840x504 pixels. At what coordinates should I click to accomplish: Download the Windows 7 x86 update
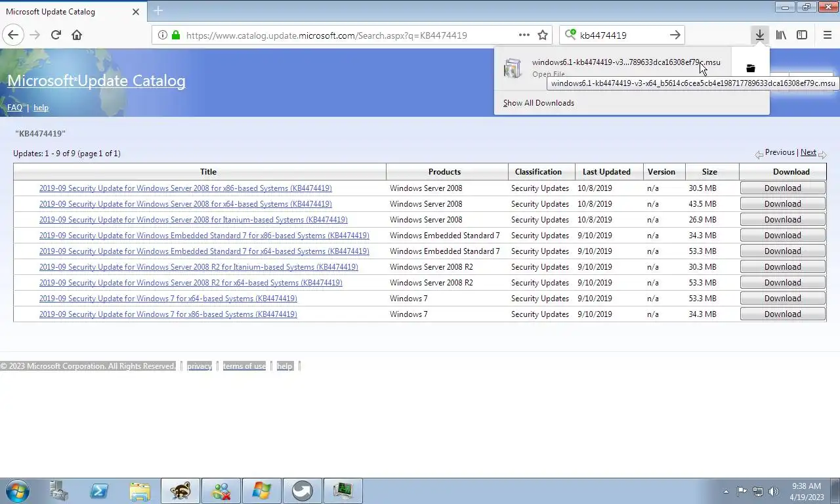click(x=782, y=314)
